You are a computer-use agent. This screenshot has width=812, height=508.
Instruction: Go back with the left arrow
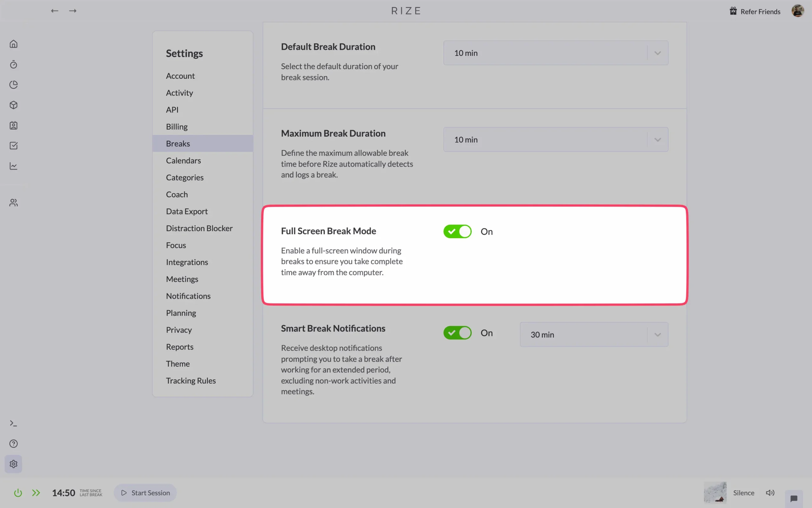coord(54,11)
